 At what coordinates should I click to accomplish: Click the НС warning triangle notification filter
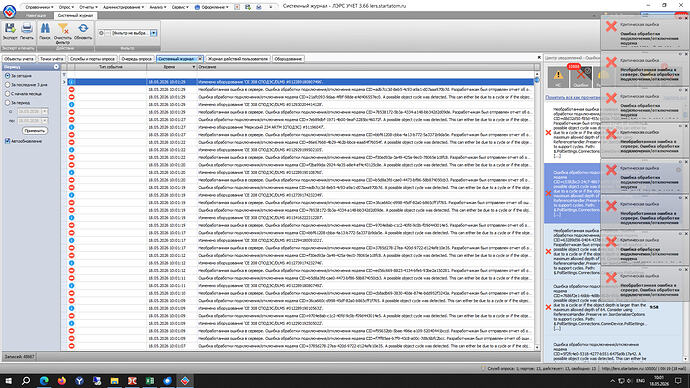point(558,77)
